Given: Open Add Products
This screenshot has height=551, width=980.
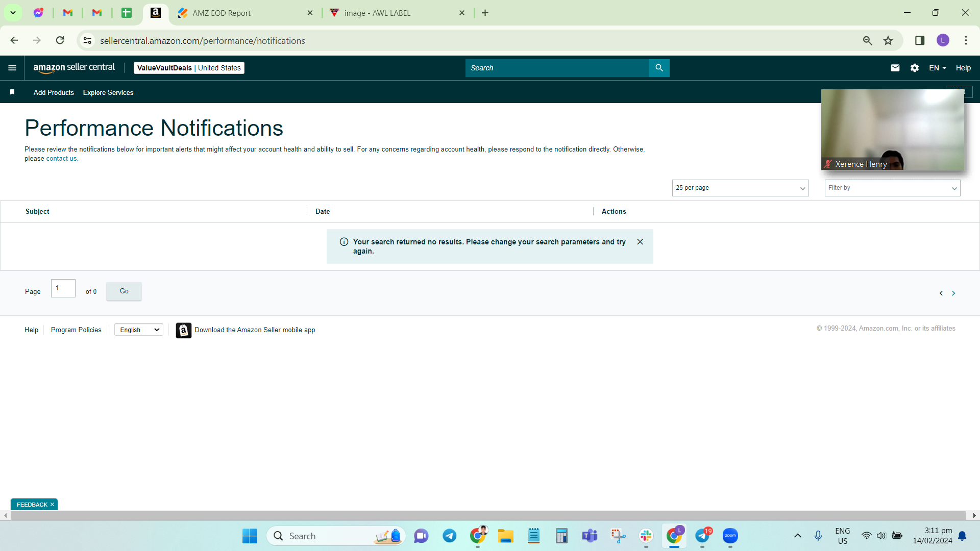Looking at the screenshot, I should click(x=54, y=92).
